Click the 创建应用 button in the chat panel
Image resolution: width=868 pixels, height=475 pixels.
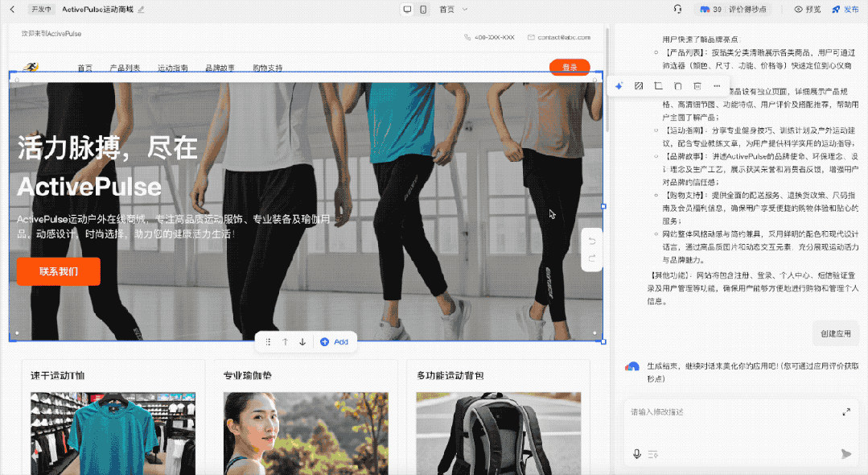tap(835, 333)
